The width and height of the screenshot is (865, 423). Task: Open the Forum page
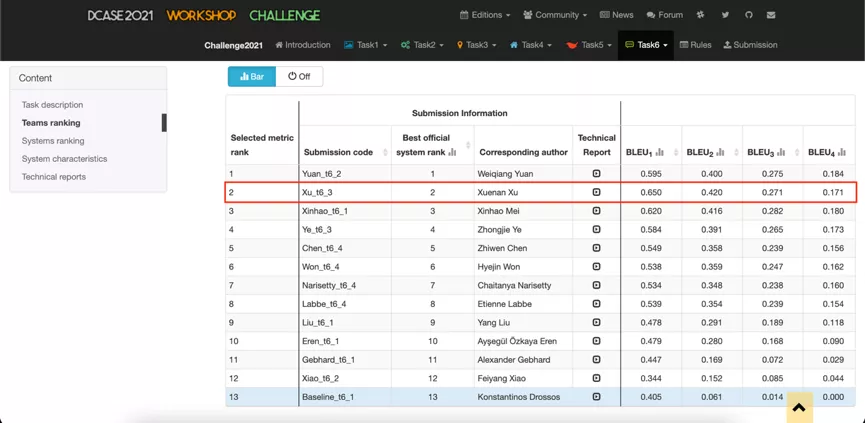pyautogui.click(x=664, y=15)
